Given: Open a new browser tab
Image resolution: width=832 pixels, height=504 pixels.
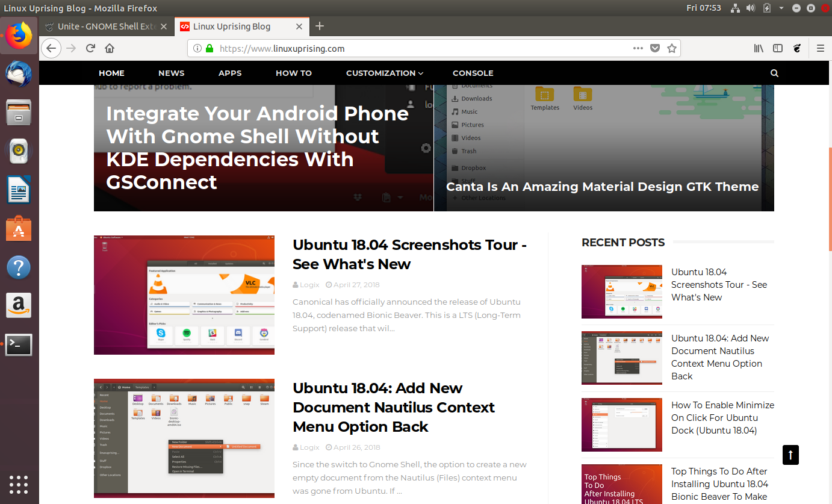Looking at the screenshot, I should coord(320,26).
